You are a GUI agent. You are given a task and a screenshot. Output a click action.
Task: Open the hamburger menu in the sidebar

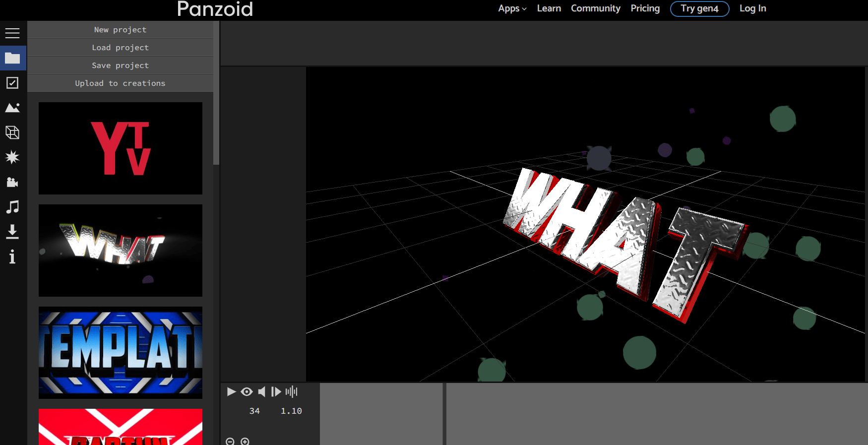(12, 33)
